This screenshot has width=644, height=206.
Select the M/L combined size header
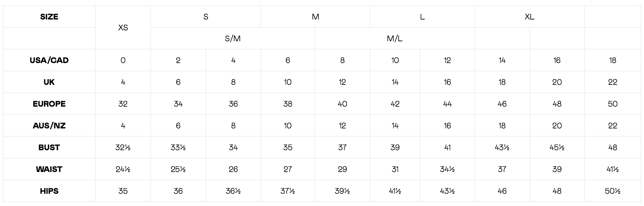[x=395, y=39]
